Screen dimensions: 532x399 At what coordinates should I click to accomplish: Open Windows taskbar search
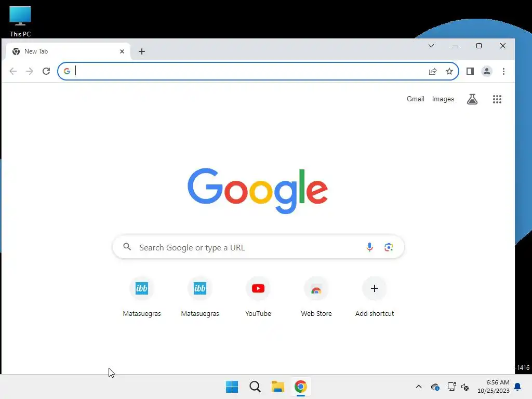tap(255, 387)
